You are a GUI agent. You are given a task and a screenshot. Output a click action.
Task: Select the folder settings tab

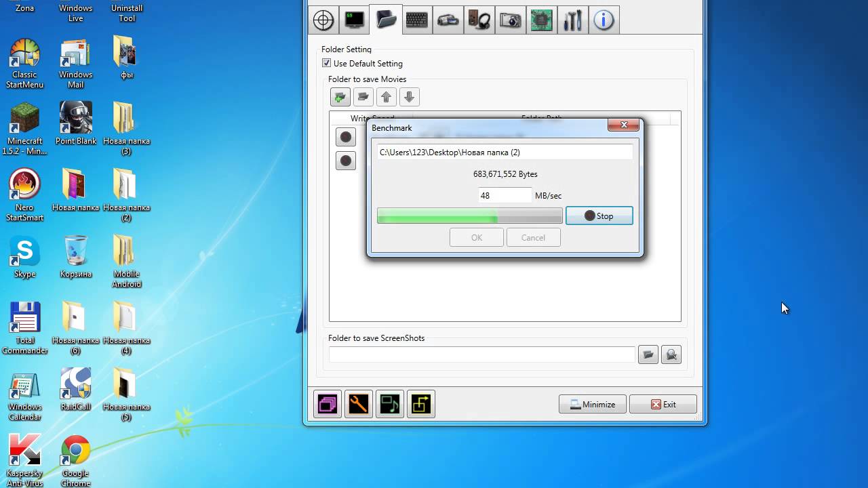(x=386, y=20)
